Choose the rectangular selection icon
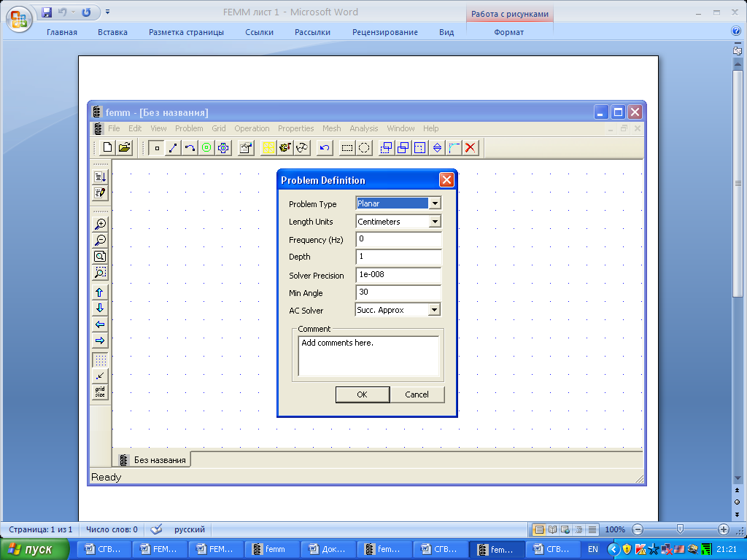The image size is (747, 560). (x=347, y=148)
